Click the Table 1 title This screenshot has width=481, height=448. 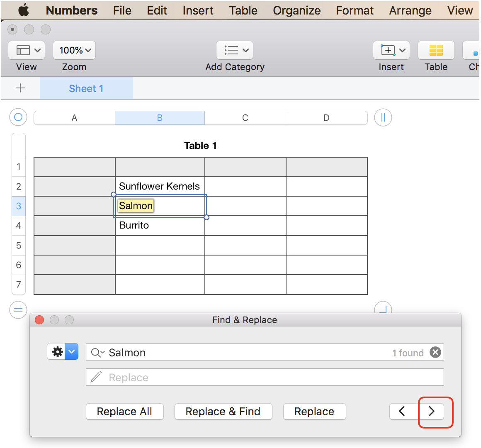[x=200, y=146]
